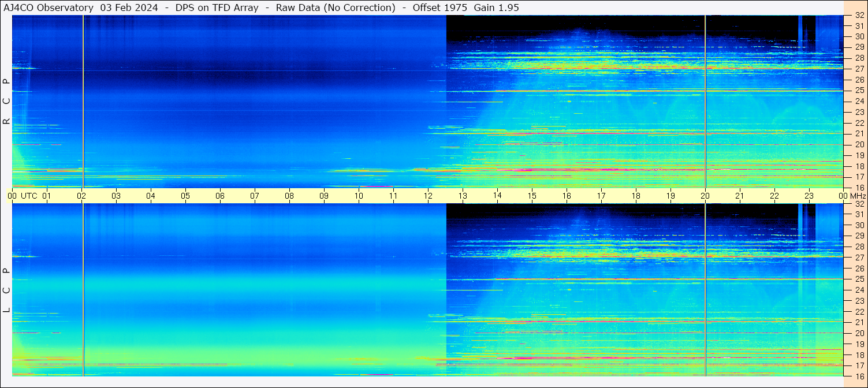Image resolution: width=868 pixels, height=388 pixels.
Task: Select the "Offset 1975" value in the header
Action: [439, 8]
